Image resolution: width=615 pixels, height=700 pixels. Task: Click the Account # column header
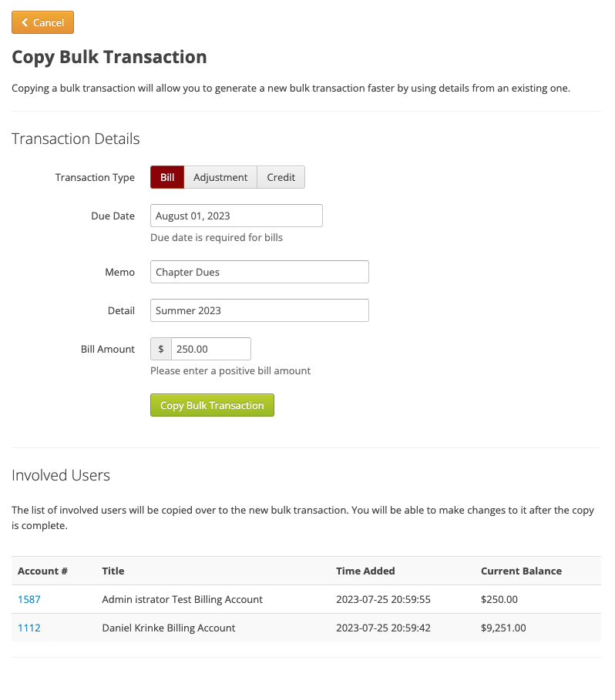[43, 571]
